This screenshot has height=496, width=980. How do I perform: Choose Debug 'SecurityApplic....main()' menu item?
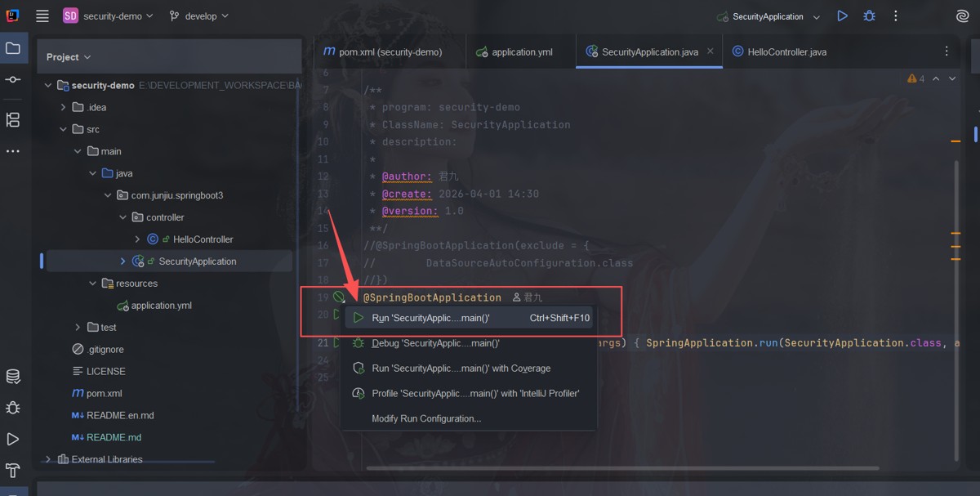[x=470, y=343]
